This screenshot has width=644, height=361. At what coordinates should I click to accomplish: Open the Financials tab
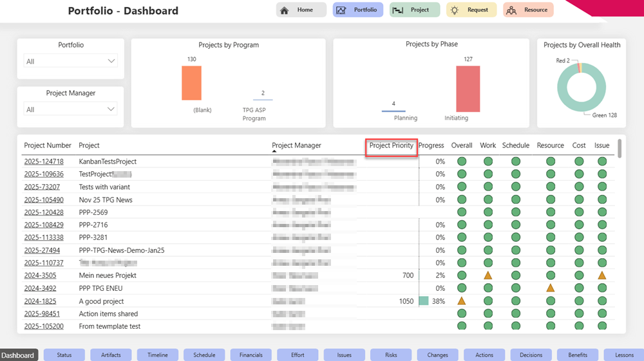(x=251, y=355)
